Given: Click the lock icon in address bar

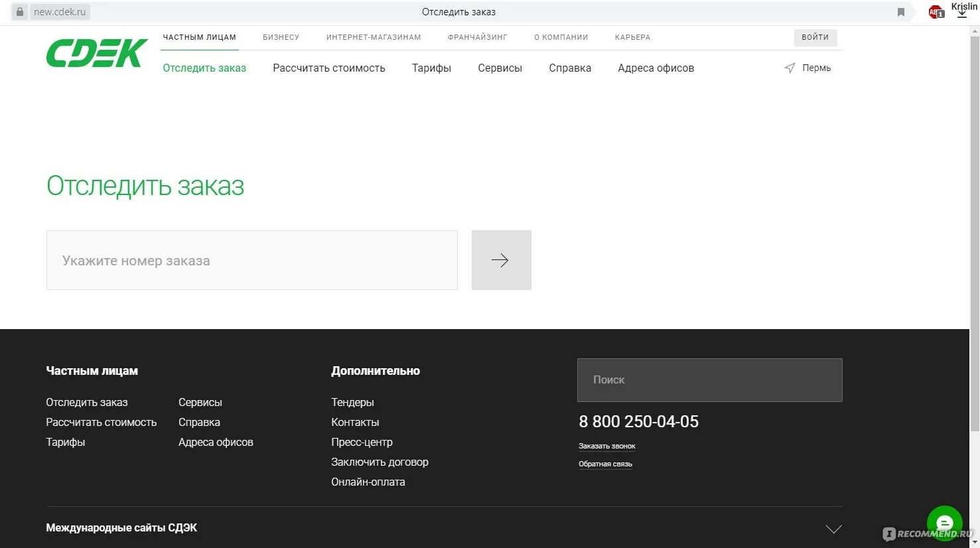Looking at the screenshot, I should [20, 12].
